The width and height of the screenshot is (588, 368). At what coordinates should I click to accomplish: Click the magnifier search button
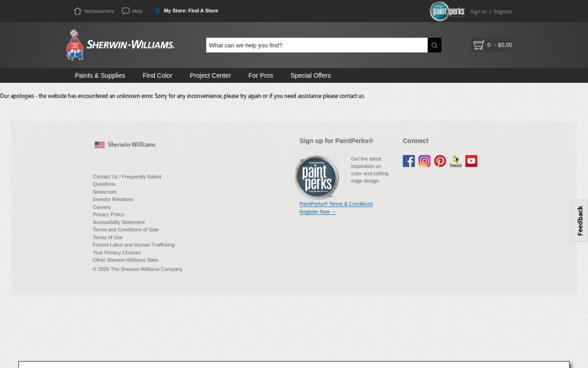click(435, 45)
